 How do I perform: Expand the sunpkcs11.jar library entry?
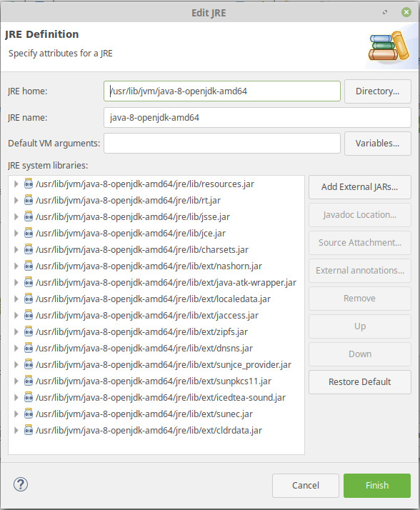click(16, 381)
